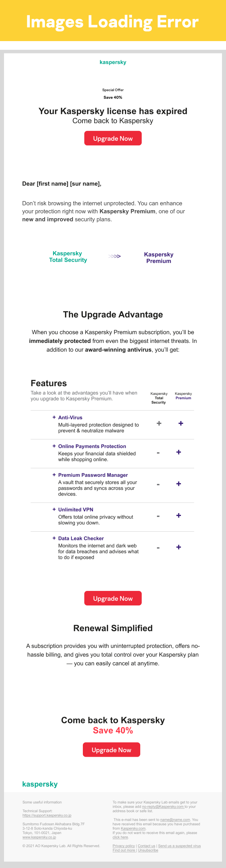Click the no-reply@Kaspersky.com email link

tap(163, 807)
